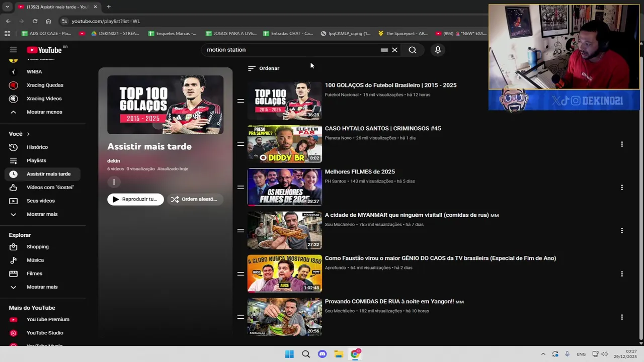The image size is (644, 362).
Task: Open the YouTube hamburger guide menu
Action: coord(14,50)
